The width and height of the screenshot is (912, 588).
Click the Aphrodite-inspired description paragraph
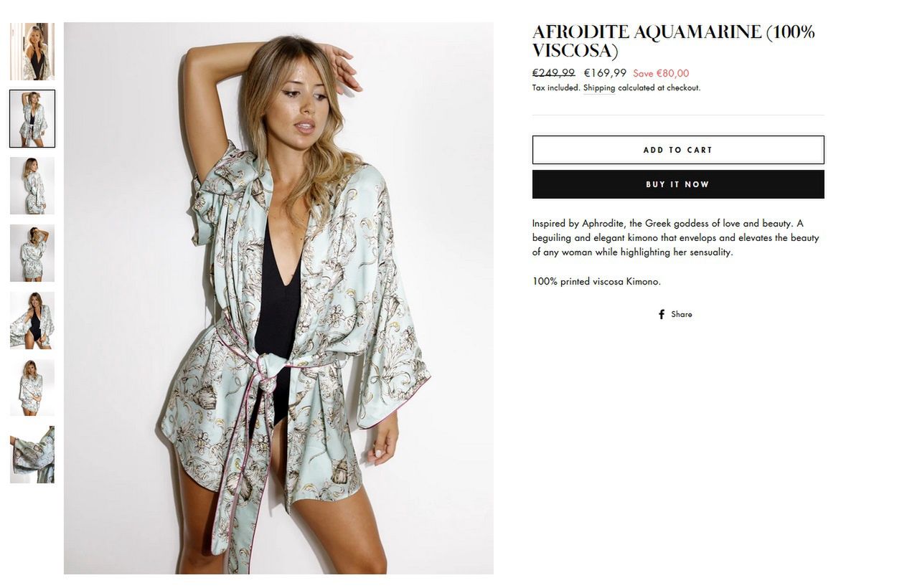676,238
